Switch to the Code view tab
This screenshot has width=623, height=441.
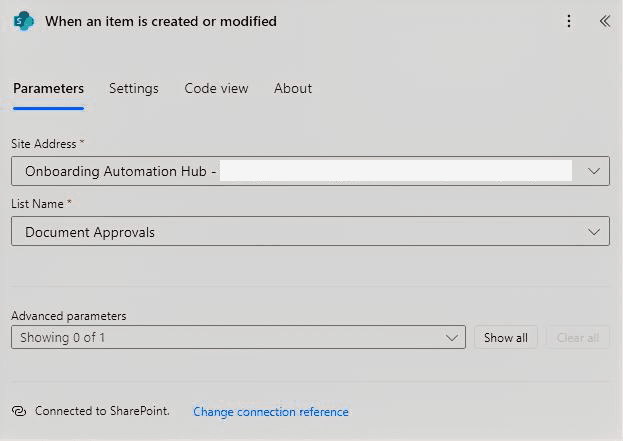tap(216, 88)
